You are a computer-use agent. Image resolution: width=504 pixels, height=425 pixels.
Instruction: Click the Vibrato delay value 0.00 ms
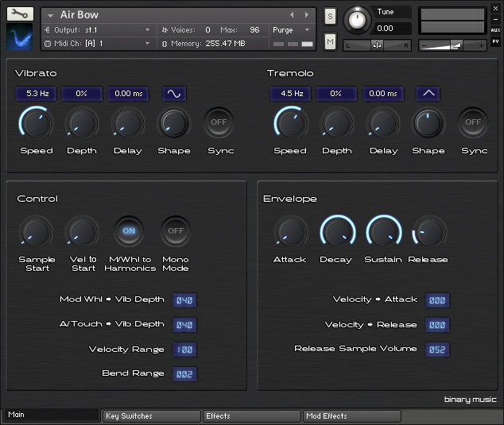pos(128,94)
